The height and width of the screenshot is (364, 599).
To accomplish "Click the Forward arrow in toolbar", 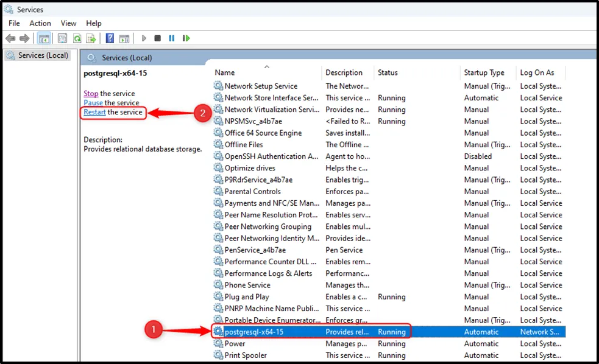I will tap(24, 38).
